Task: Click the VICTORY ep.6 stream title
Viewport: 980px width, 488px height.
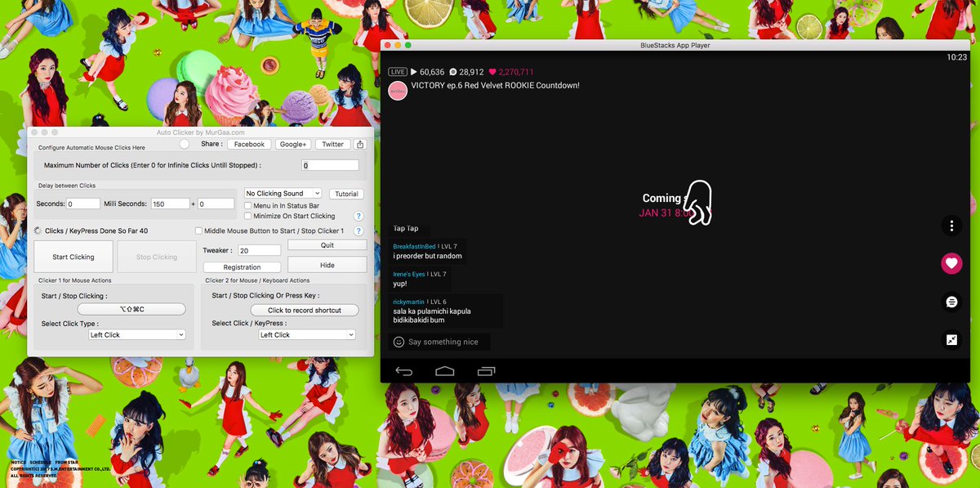Action: click(x=495, y=85)
